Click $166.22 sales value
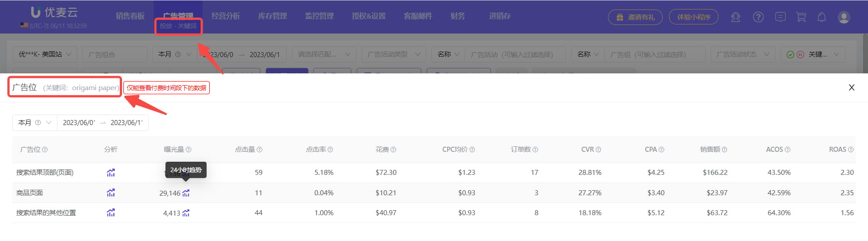The width and height of the screenshot is (868, 241). [715, 173]
